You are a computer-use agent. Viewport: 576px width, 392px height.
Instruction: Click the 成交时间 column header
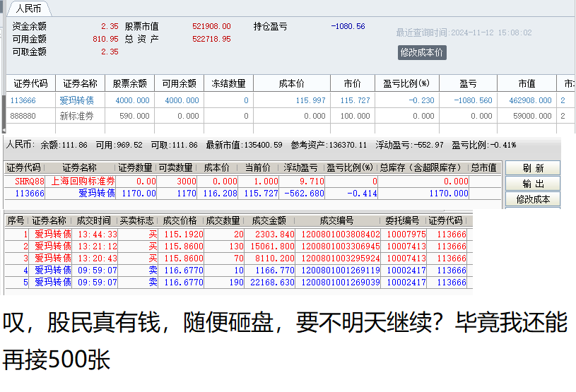click(x=94, y=220)
